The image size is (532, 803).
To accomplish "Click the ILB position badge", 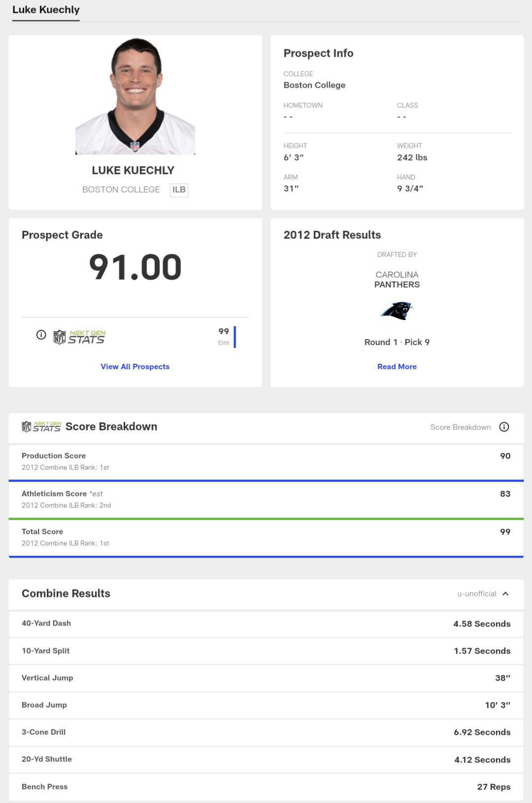I will (x=179, y=190).
